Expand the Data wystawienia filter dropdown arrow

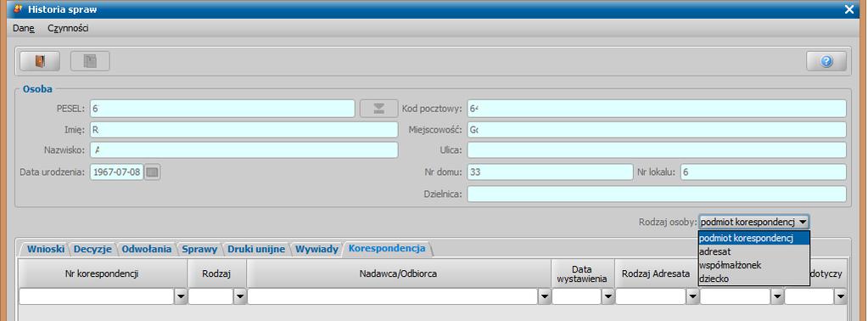point(608,297)
